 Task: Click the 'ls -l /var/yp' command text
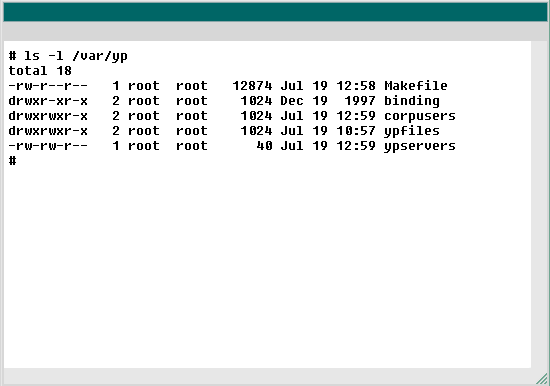pyautogui.click(x=76, y=56)
